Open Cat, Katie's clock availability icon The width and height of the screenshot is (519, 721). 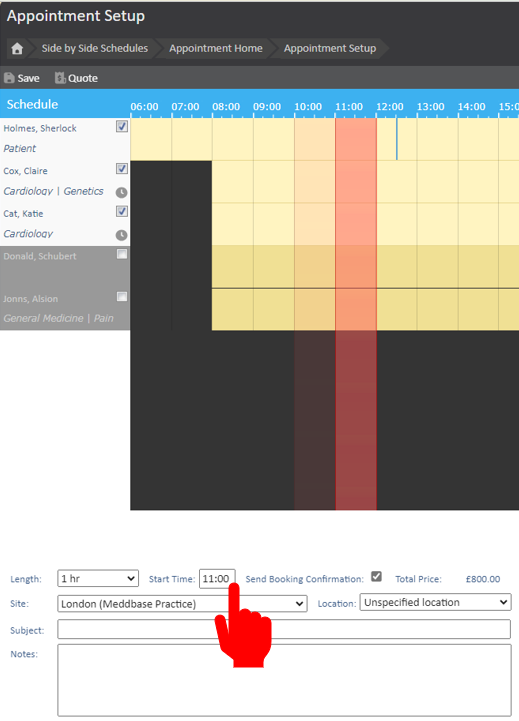(x=121, y=235)
